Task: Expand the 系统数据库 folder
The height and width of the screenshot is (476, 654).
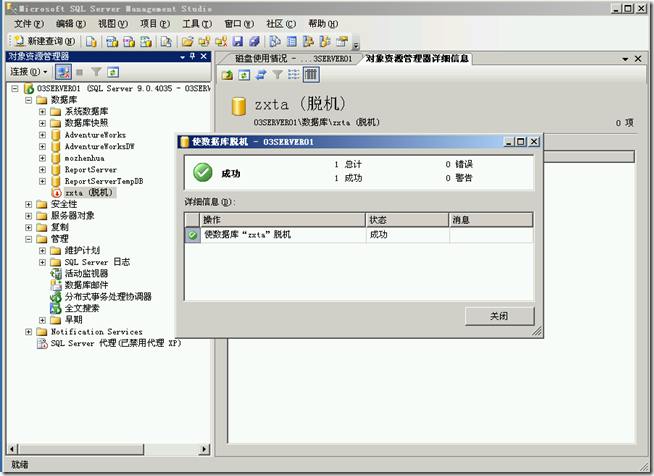Action: 42,112
